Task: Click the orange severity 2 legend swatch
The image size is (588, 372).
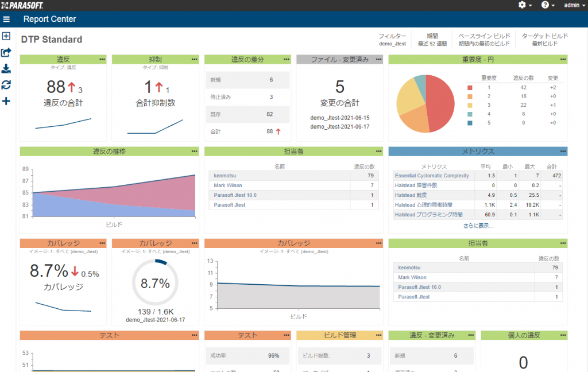Action: [x=470, y=96]
